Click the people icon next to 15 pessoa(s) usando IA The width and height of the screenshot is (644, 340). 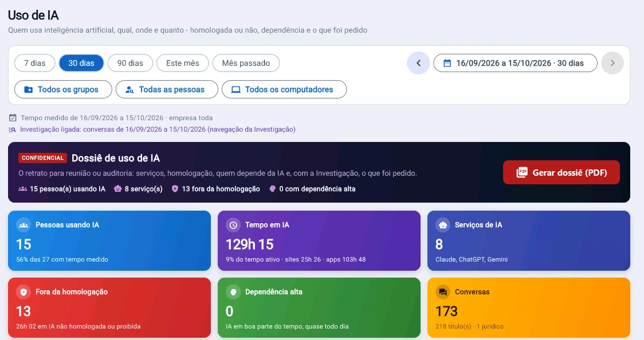22,189
